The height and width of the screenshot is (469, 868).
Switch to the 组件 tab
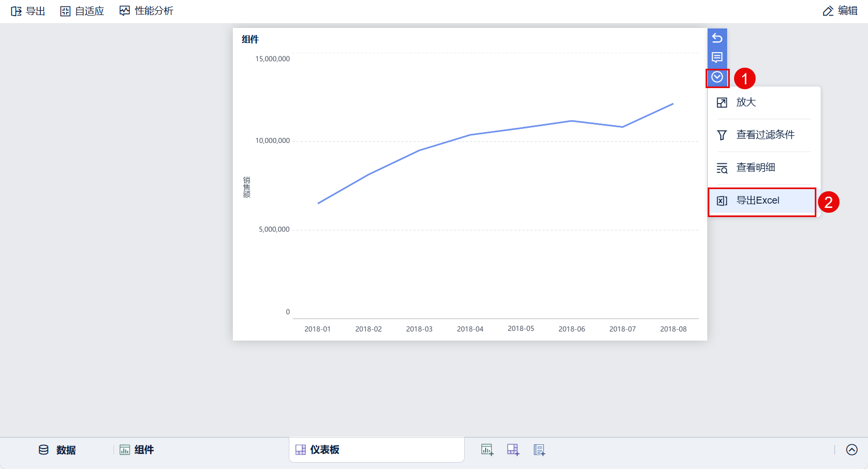click(x=137, y=450)
